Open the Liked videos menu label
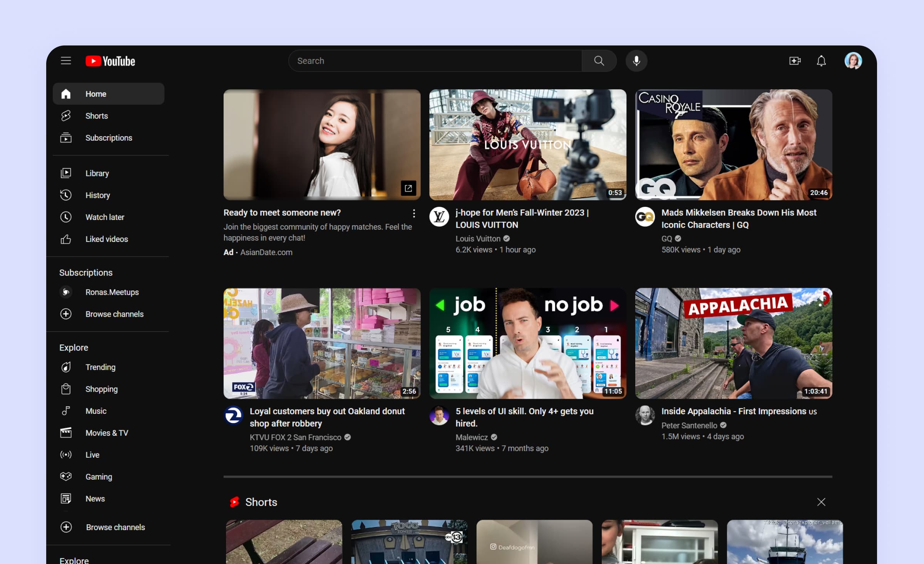 pos(107,239)
